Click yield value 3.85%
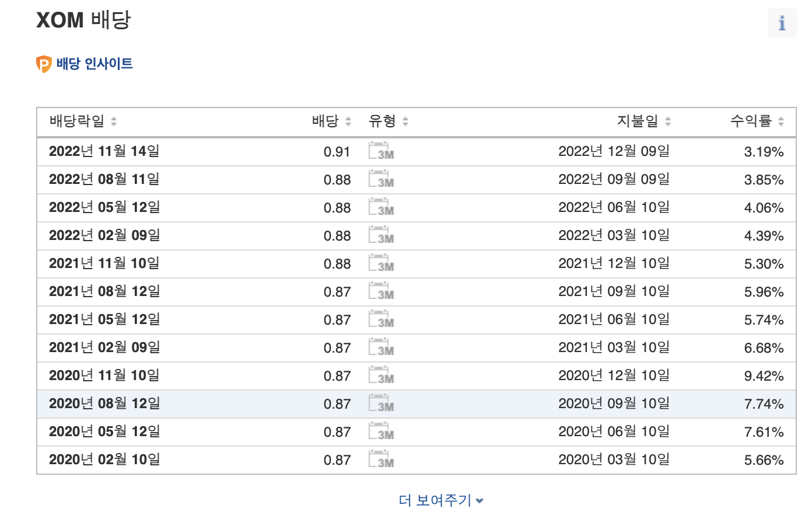This screenshot has height=522, width=812. pos(764,180)
